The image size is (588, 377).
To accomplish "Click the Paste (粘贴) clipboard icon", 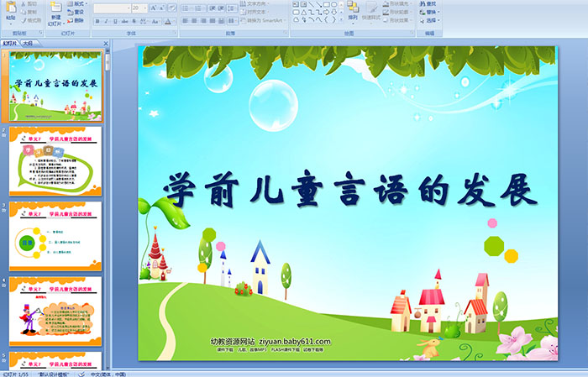I will [x=11, y=7].
